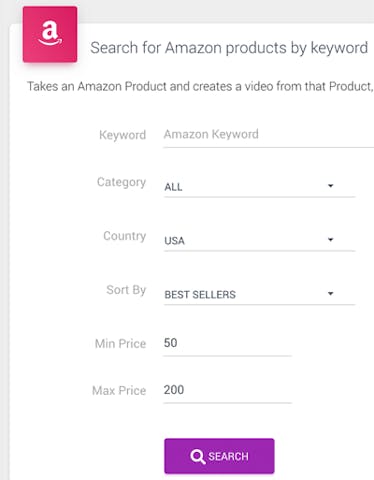Click the Max Price label

coord(119,391)
